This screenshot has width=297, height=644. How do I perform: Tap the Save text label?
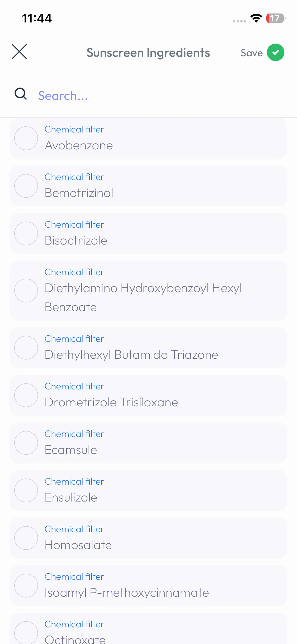tap(252, 53)
